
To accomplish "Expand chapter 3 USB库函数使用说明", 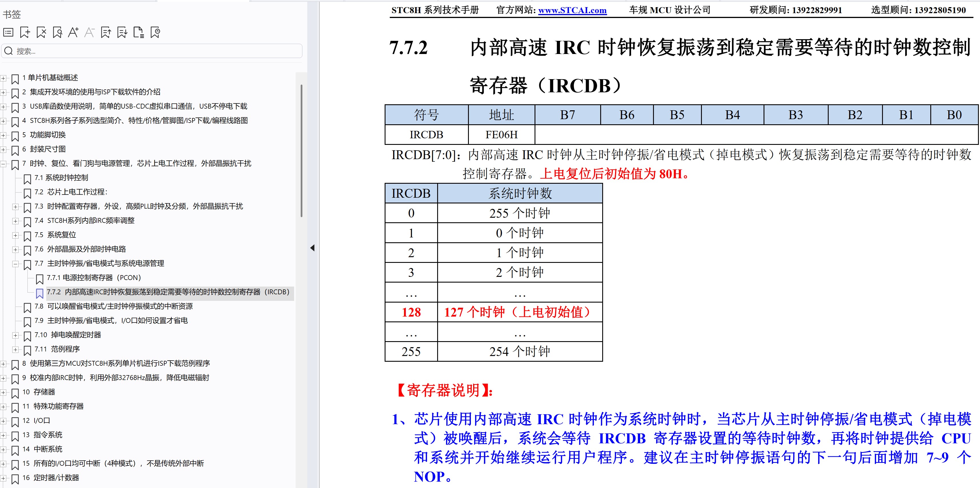I will (3, 107).
